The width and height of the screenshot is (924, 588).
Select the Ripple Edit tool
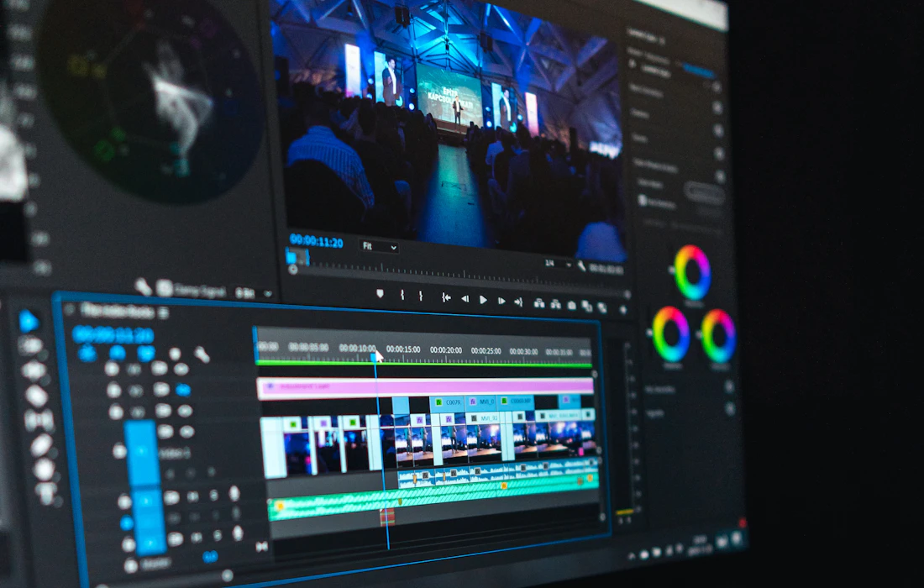click(x=34, y=370)
